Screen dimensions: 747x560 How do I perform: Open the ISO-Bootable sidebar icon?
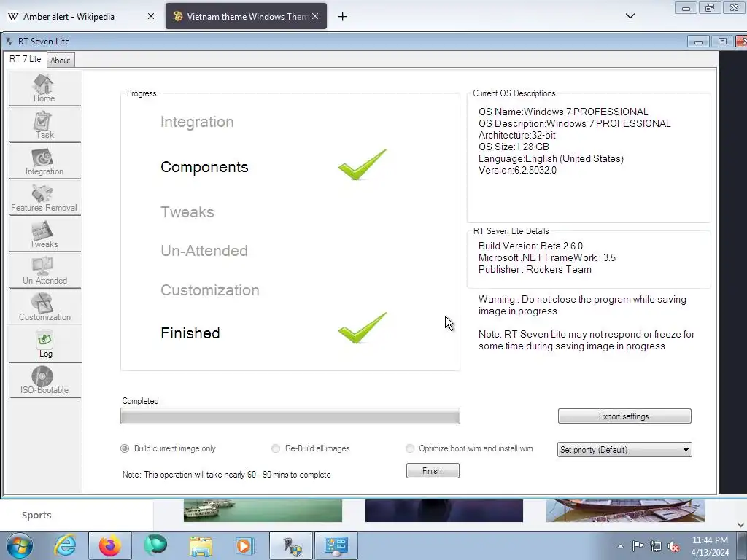point(44,381)
